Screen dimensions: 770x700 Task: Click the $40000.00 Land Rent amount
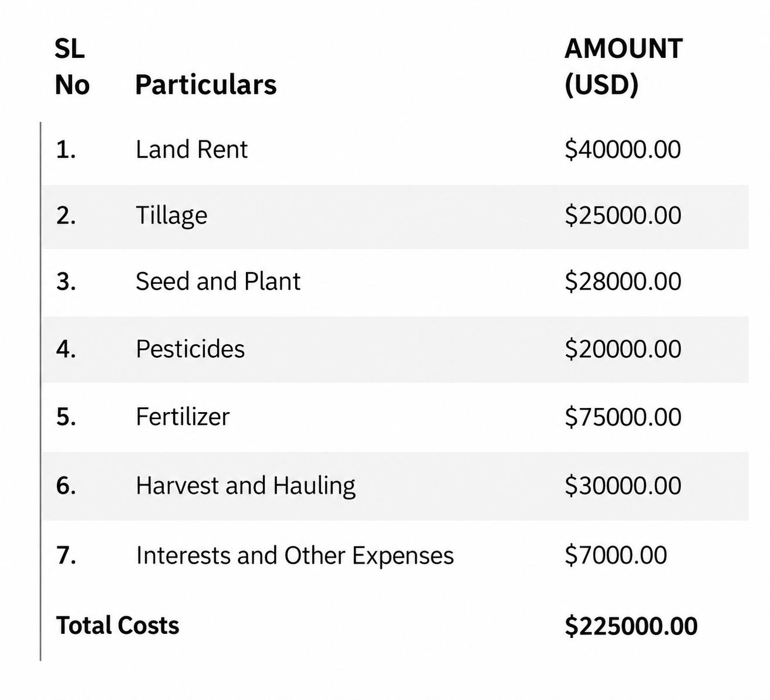623,149
